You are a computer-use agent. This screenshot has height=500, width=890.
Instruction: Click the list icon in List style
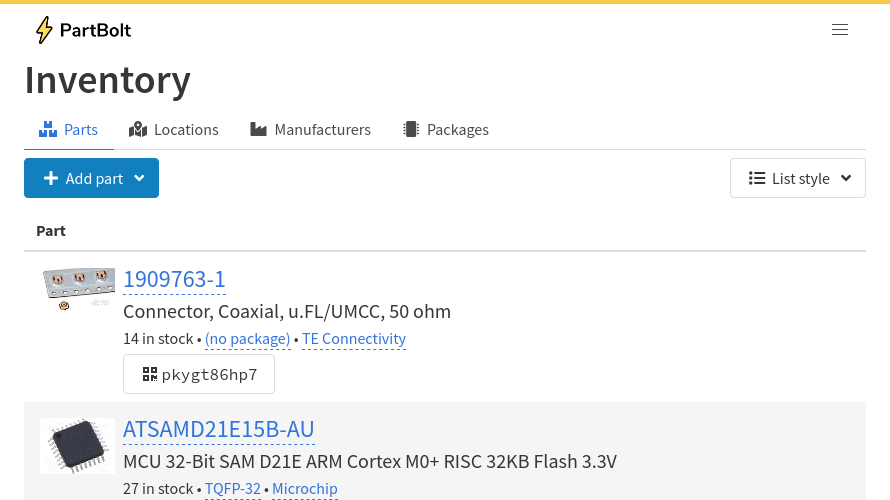coord(757,178)
